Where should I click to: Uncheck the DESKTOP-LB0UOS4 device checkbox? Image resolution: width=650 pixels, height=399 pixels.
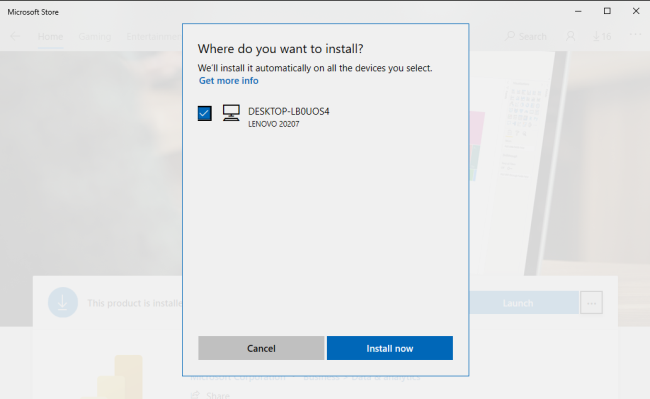click(204, 113)
